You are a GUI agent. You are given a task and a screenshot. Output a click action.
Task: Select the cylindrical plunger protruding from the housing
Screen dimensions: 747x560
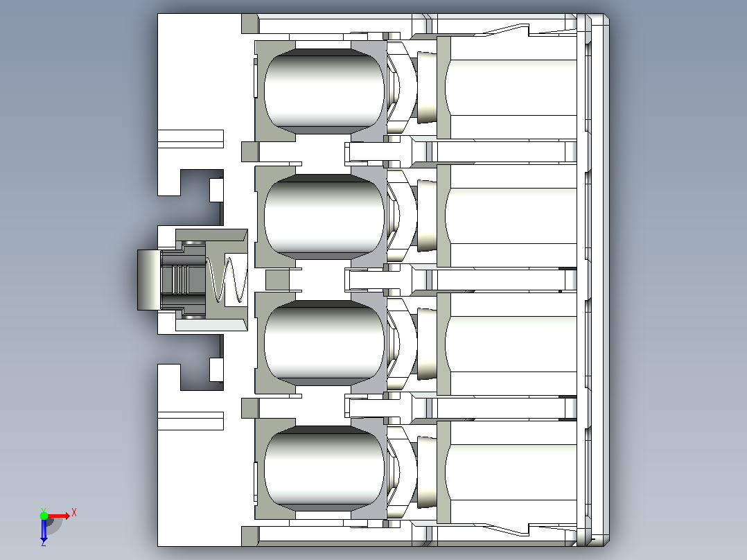pos(149,280)
